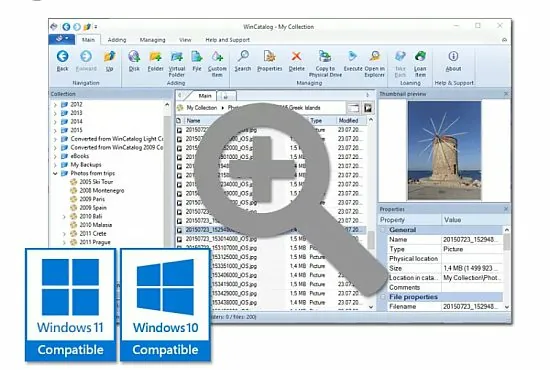Screen dimensions: 550x370
Task: Expand the 2013 tree node
Action: click(x=55, y=113)
